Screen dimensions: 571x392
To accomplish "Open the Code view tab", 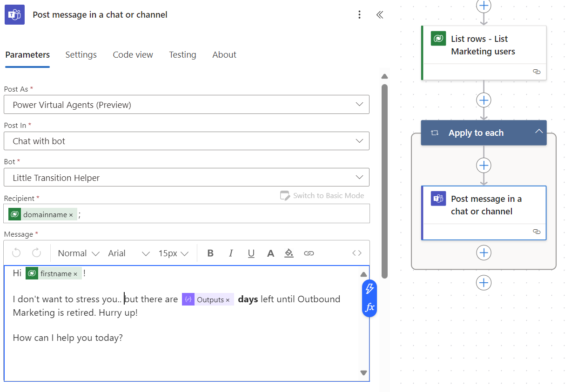I will pyautogui.click(x=133, y=55).
